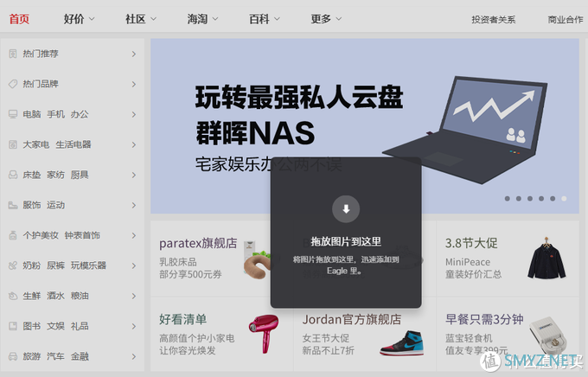
Task: Expand the 大家电 row chevron
Action: tap(134, 144)
